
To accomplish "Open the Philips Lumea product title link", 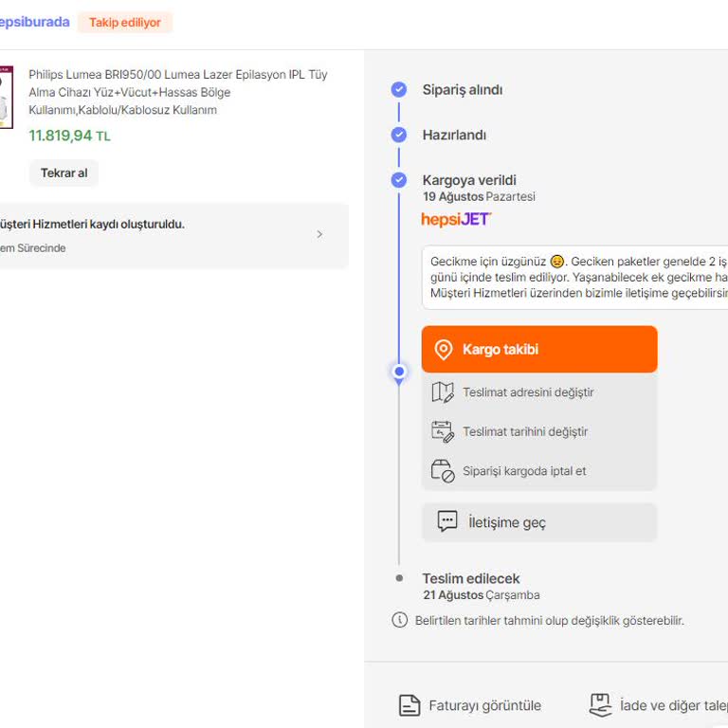I will [x=178, y=92].
